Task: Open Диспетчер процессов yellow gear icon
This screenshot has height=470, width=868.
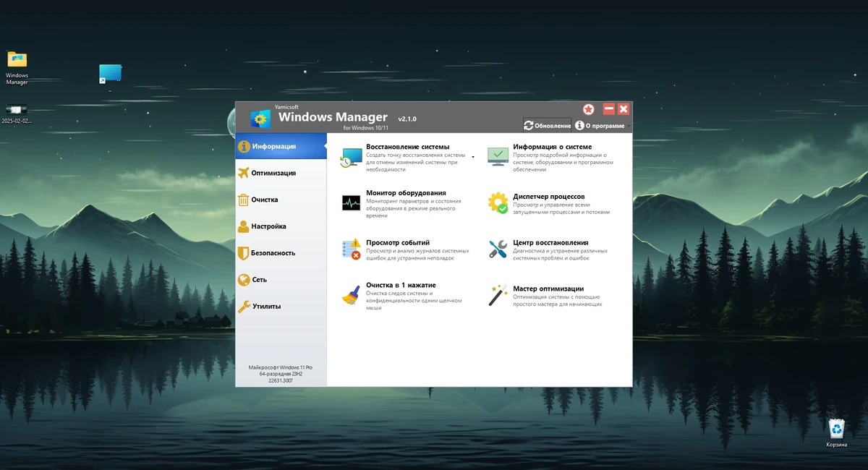Action: tap(498, 203)
